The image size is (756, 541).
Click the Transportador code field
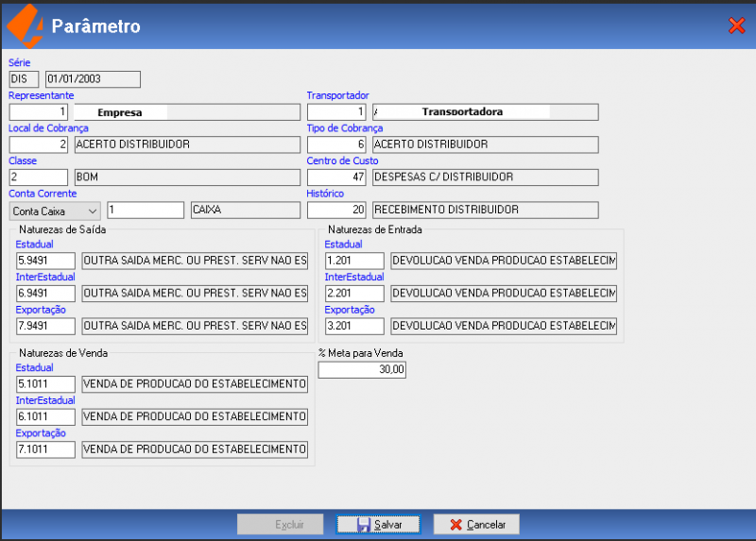tap(336, 112)
